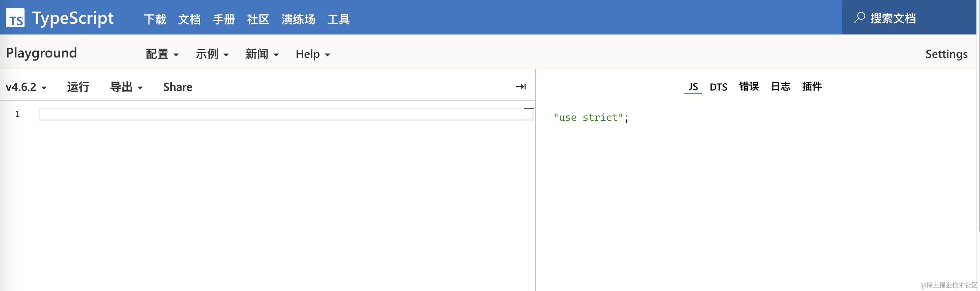The width and height of the screenshot is (980, 291).
Task: Switch to the DTS output tab
Action: (718, 87)
